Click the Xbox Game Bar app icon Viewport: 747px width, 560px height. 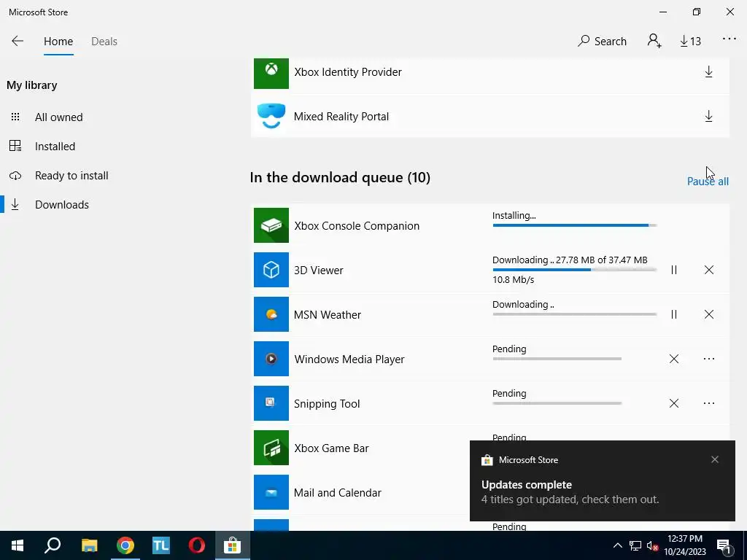coord(271,448)
